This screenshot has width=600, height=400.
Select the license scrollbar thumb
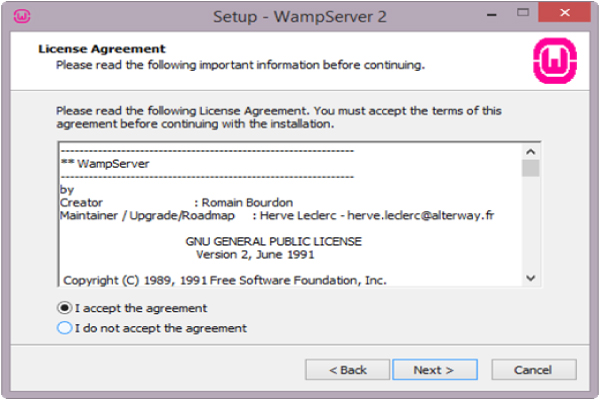(530, 168)
